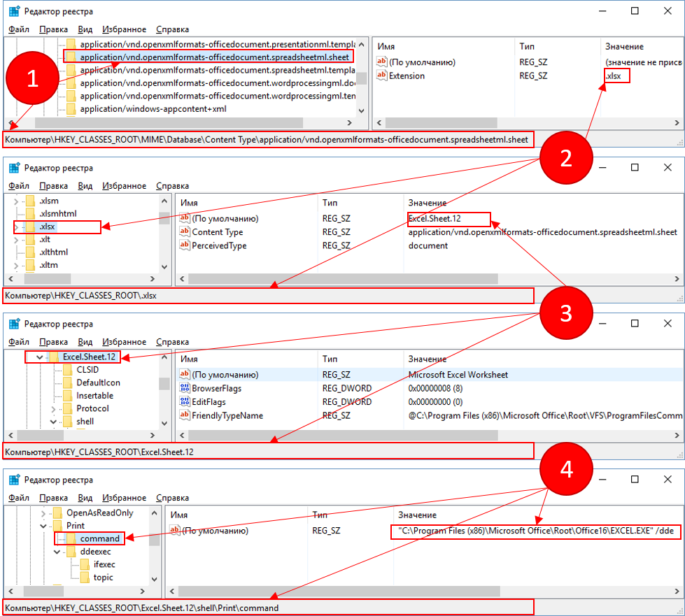This screenshot has width=685, height=616.
Task: Click the PerceivedType value icon
Action: pos(185,245)
